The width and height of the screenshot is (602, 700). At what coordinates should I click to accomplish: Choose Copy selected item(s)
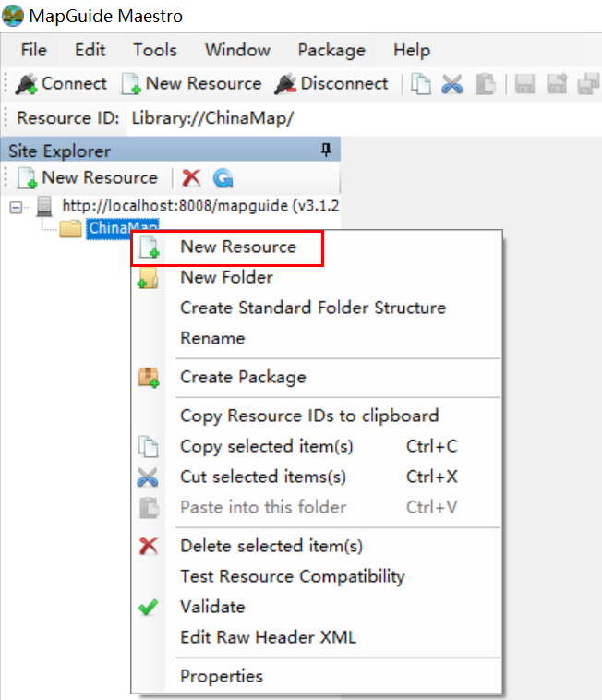[317, 446]
